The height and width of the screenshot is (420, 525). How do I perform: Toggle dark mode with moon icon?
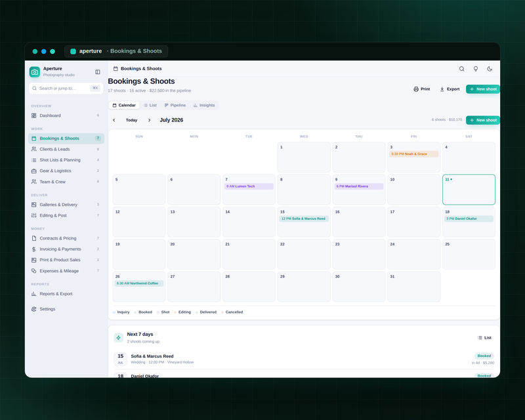tap(490, 69)
